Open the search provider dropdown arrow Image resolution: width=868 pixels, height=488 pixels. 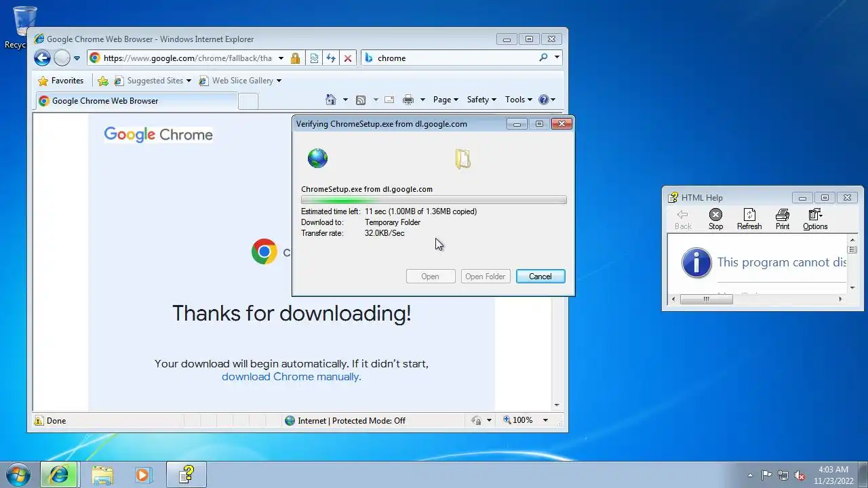pyautogui.click(x=557, y=58)
